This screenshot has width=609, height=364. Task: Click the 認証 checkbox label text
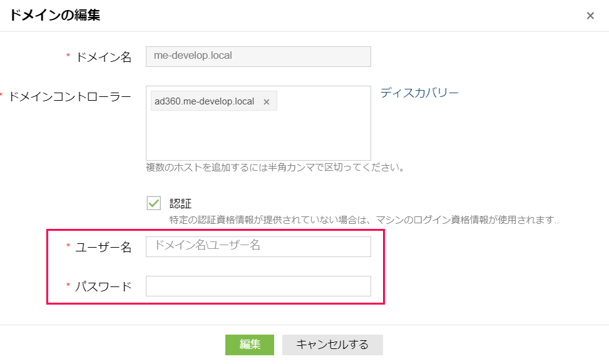point(180,203)
